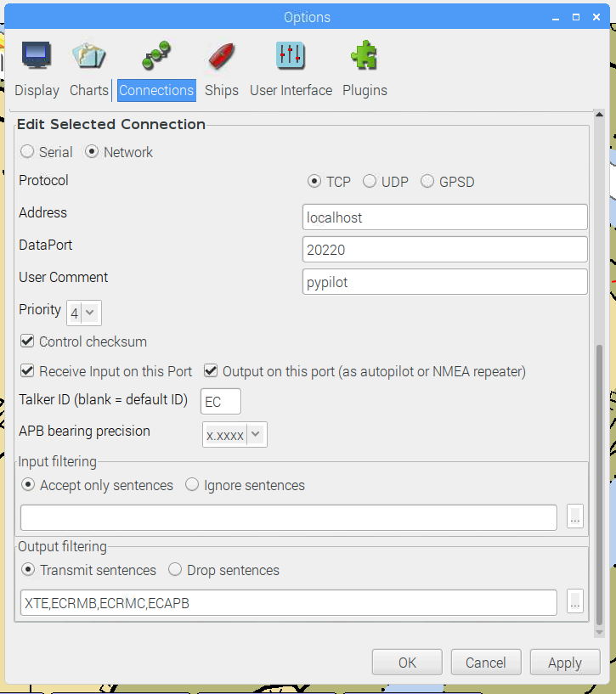Select the Connections tab label
The width and height of the screenshot is (616, 694).
[x=156, y=90]
